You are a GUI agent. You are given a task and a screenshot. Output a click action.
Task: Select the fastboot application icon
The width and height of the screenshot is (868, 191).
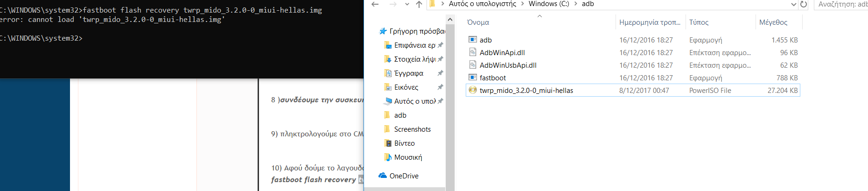473,78
